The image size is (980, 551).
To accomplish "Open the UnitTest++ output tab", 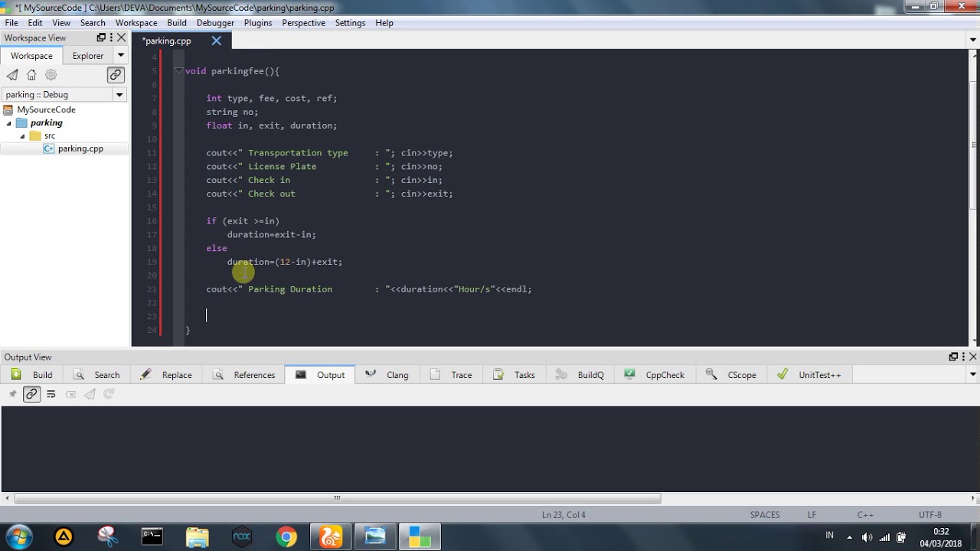I will click(809, 375).
